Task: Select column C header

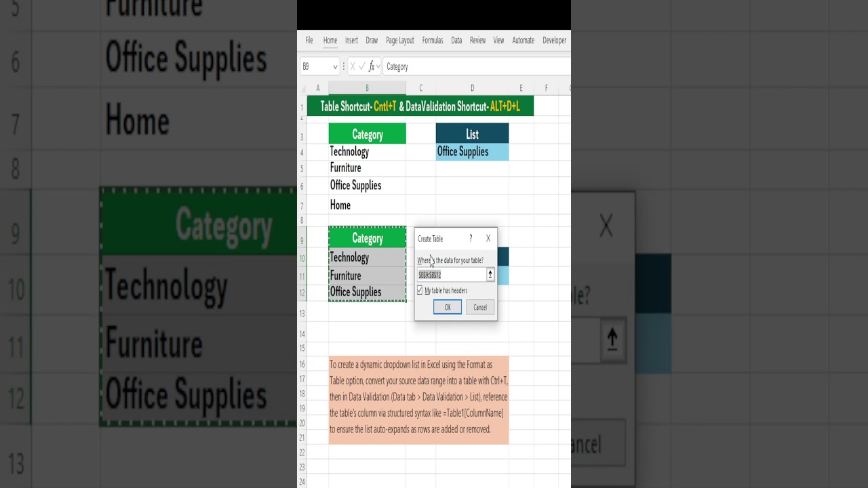Action: pyautogui.click(x=420, y=88)
